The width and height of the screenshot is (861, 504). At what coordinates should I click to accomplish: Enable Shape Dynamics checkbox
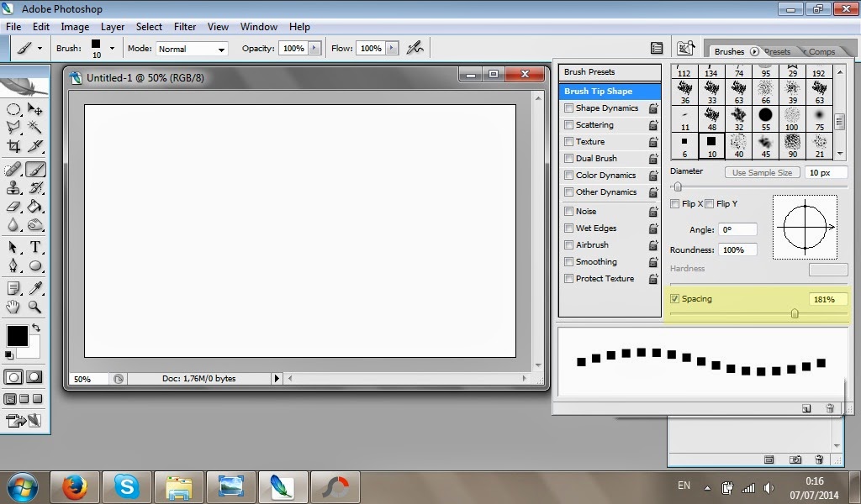point(569,108)
